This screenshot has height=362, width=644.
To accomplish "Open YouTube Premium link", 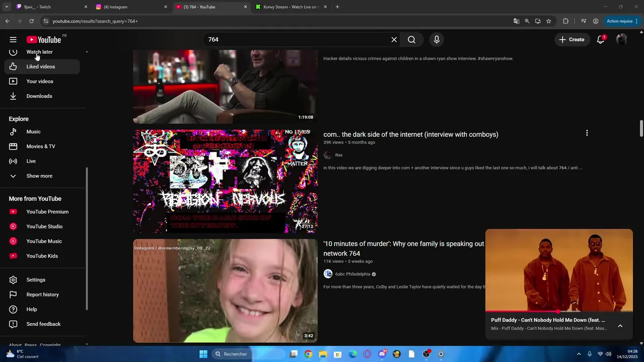I will (x=42, y=212).
